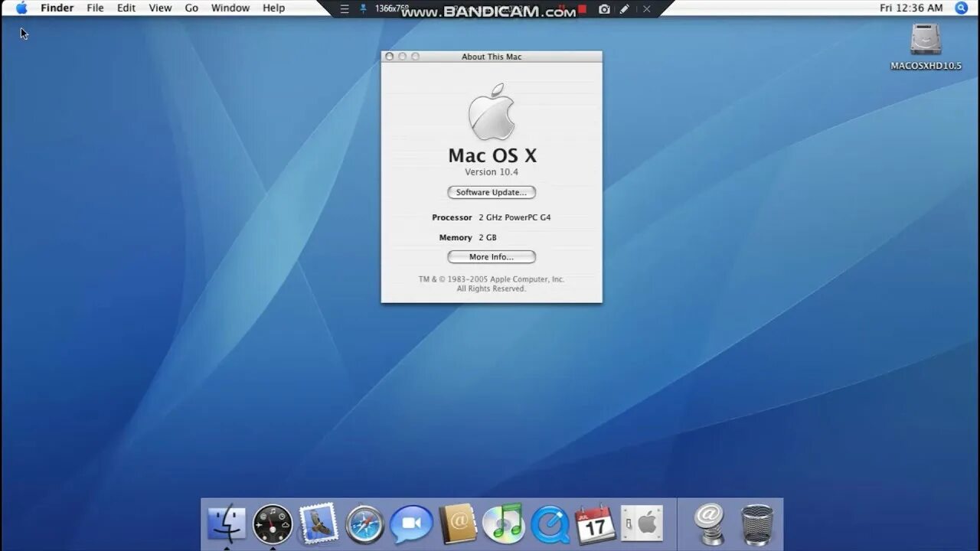Screen dimensions: 980x551
Task: Open iChat video chat app
Action: tap(411, 524)
